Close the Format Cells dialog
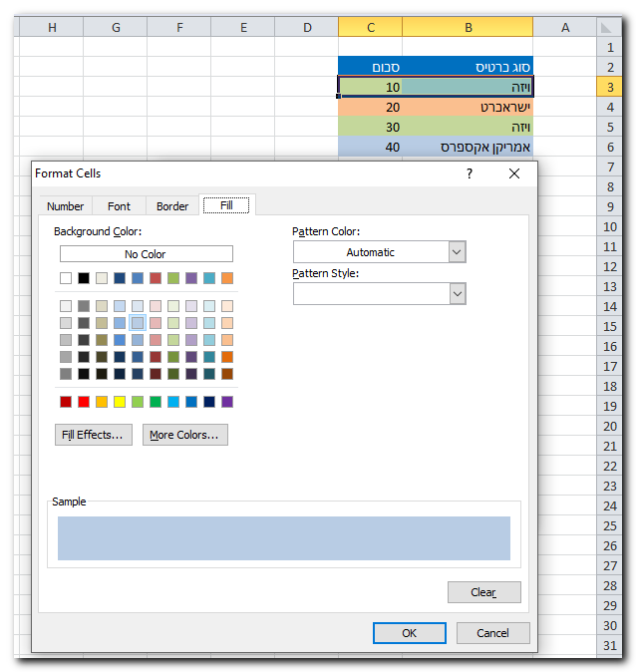Screen dimensions: 636x672 (x=514, y=173)
